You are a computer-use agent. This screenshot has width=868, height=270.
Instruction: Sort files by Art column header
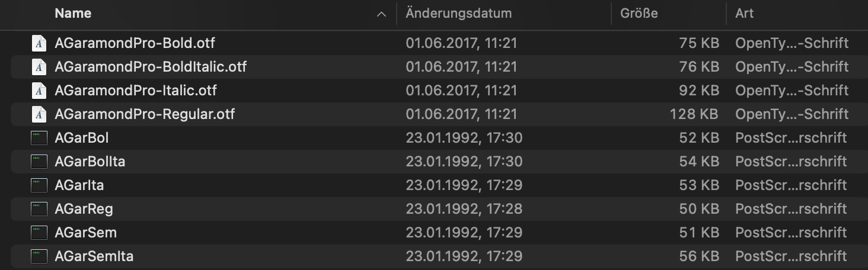click(x=744, y=13)
